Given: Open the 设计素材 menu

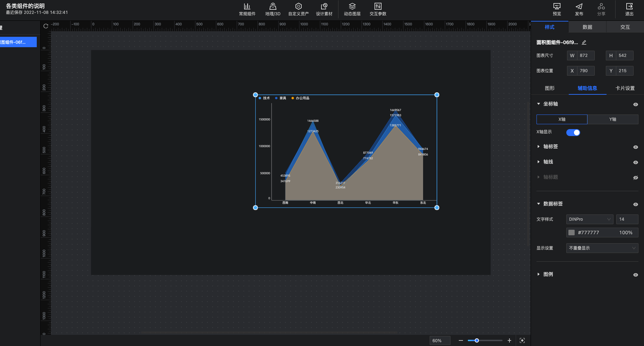Looking at the screenshot, I should pos(324,9).
